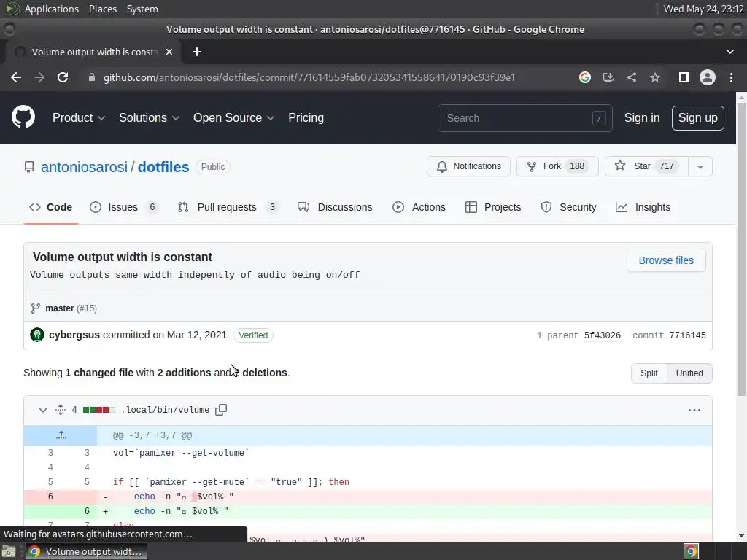747x560 pixels.
Task: Open the tab search dropdown in Chrome
Action: point(729,52)
